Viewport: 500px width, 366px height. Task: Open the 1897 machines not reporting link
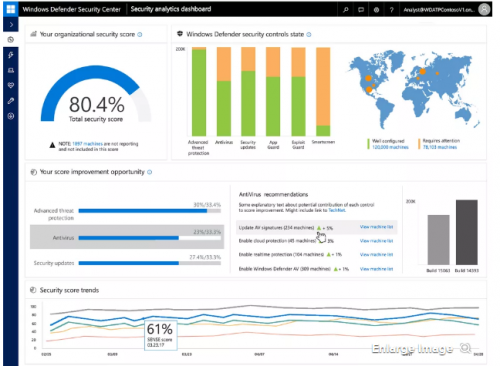[87, 144]
